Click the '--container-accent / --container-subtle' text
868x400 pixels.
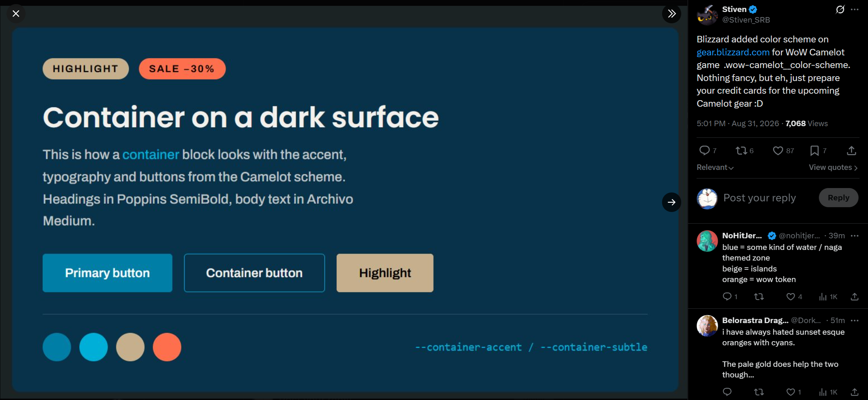click(x=531, y=347)
